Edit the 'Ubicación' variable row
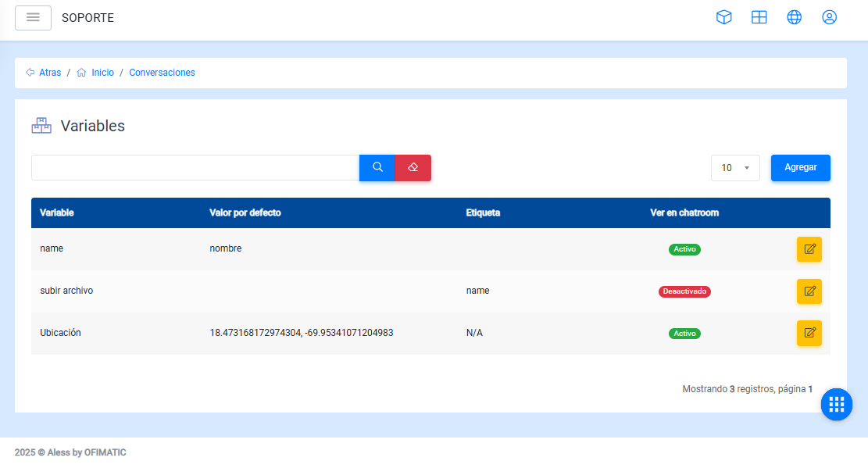Viewport: 868px width, 468px height. [809, 334]
